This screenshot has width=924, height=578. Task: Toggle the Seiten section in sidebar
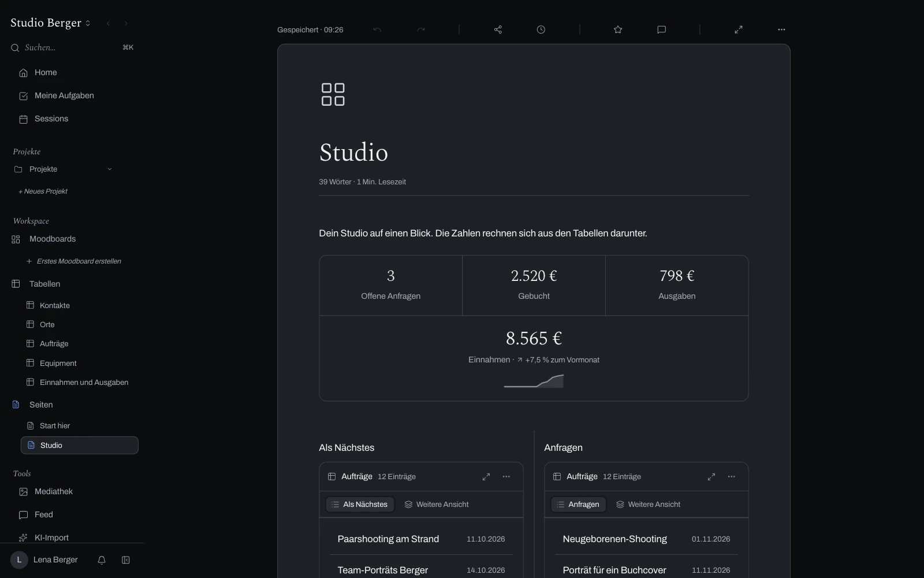(x=41, y=405)
